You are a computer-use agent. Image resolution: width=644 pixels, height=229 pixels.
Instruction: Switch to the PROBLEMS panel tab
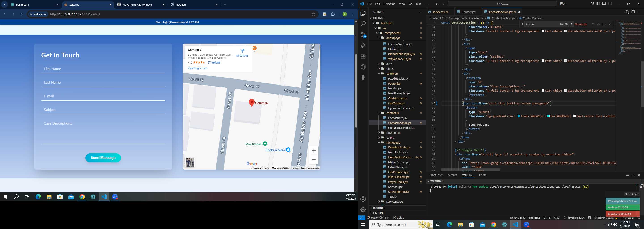436,176
